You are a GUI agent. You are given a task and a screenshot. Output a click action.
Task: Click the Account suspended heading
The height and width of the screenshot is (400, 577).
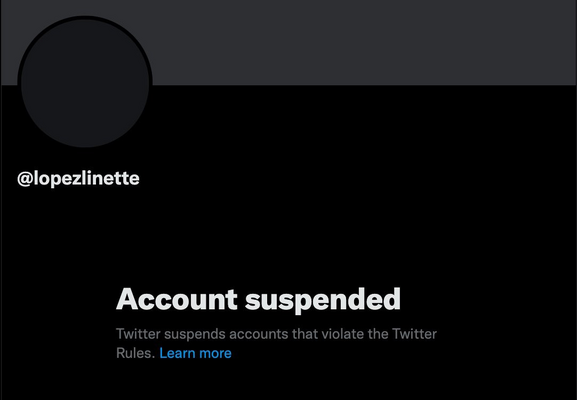pyautogui.click(x=258, y=300)
